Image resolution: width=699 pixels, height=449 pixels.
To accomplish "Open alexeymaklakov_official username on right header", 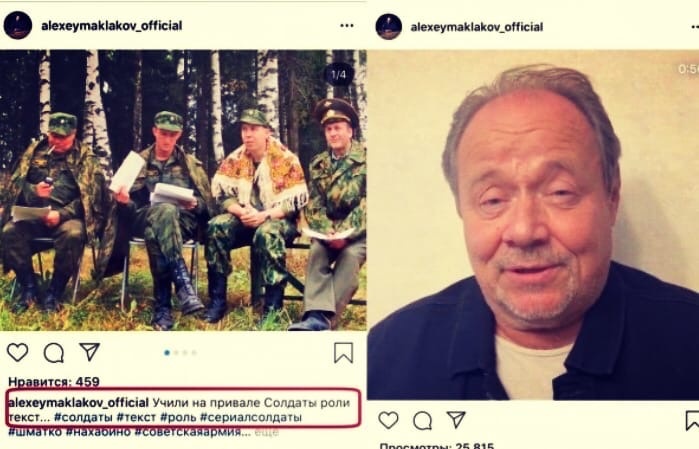I will coord(477,27).
